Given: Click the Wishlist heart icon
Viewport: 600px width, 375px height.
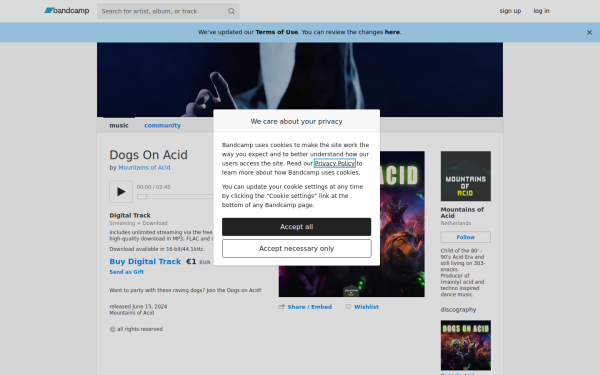Looking at the screenshot, I should pos(348,307).
